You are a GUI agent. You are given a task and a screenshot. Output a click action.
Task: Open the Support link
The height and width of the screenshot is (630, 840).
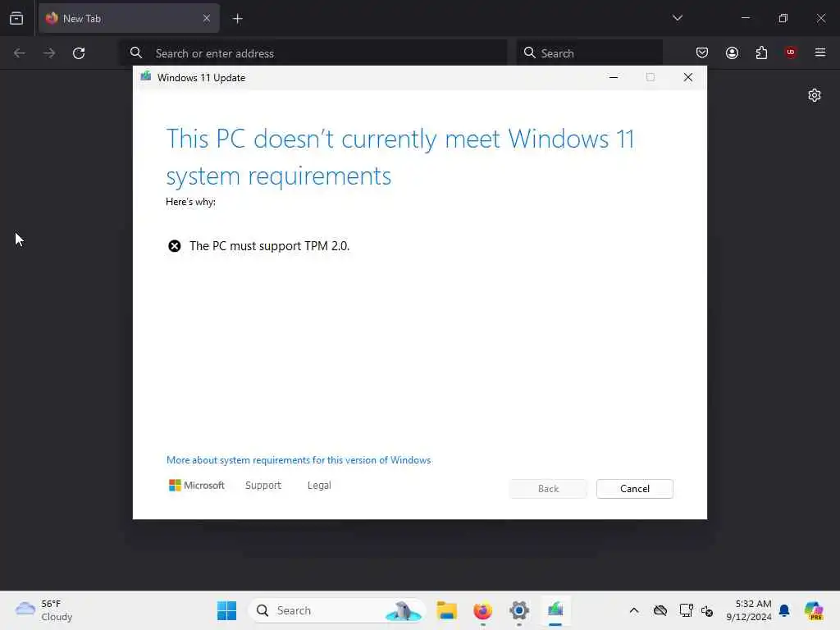(263, 486)
